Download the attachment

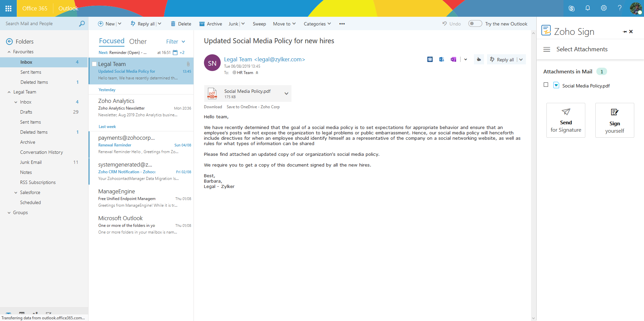pyautogui.click(x=213, y=107)
